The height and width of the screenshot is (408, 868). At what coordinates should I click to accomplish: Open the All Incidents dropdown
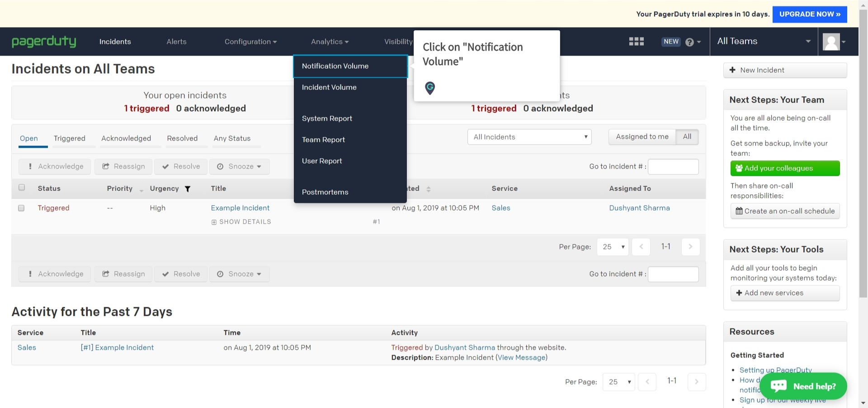coord(529,136)
